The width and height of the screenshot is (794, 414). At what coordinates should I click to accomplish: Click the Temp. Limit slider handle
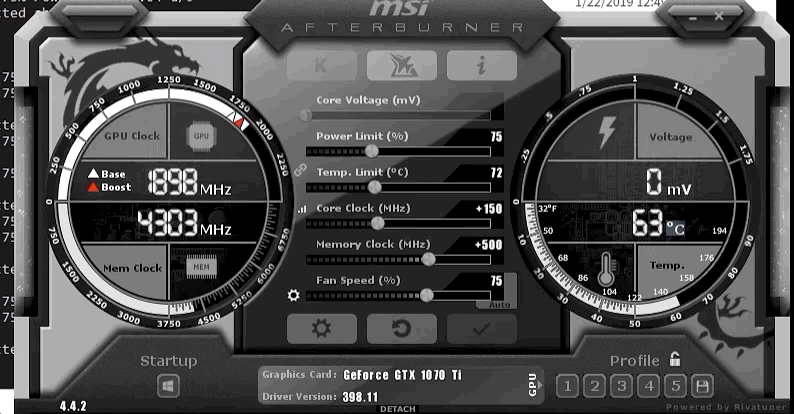click(x=375, y=187)
